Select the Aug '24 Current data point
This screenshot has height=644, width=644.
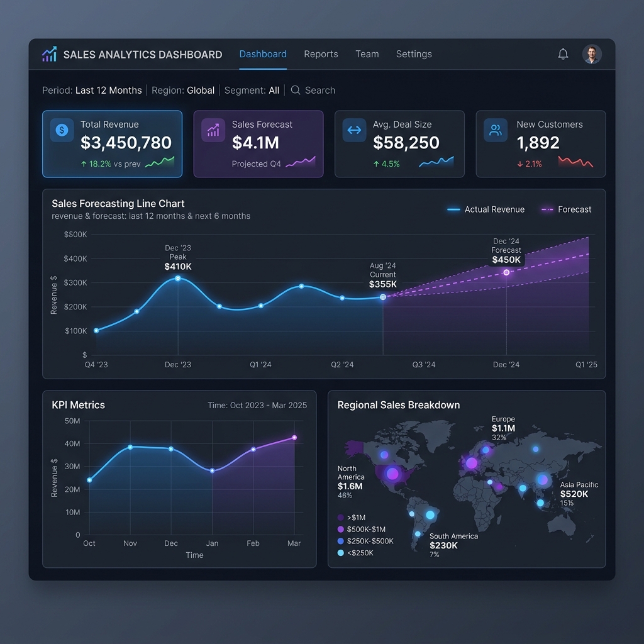(383, 297)
